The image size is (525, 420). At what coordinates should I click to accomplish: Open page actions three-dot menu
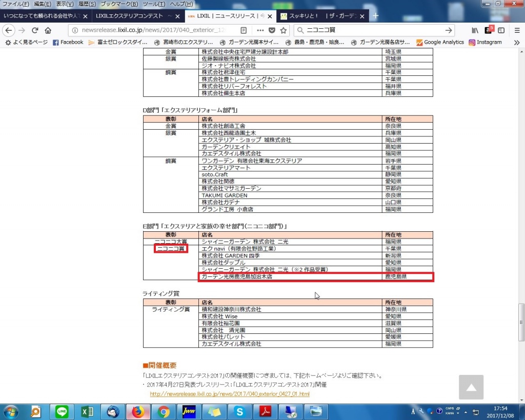click(x=260, y=30)
